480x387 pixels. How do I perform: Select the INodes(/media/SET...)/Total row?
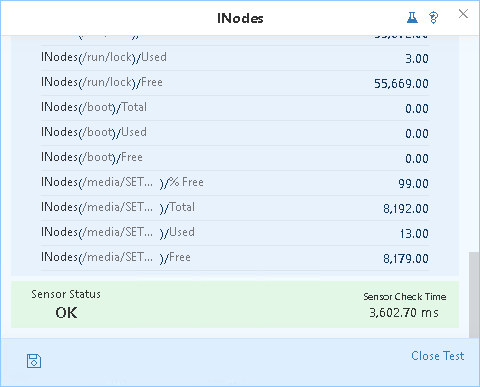point(235,208)
